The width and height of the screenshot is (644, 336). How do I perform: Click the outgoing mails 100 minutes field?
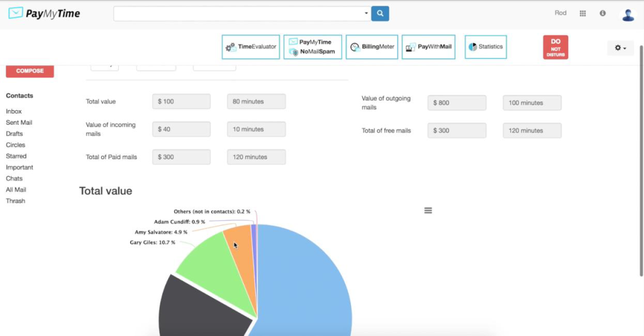click(532, 103)
